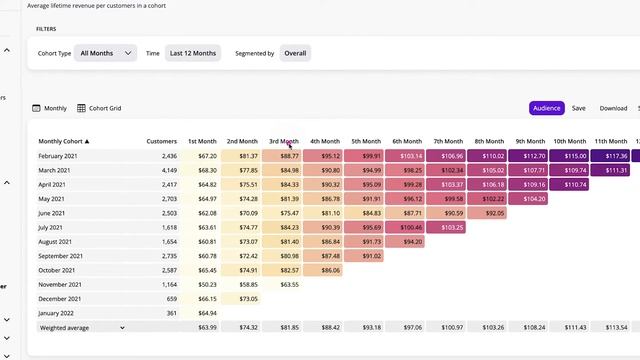The height and width of the screenshot is (360, 640).
Task: Click the $63.55 cell for November 2021
Action: coord(282,284)
